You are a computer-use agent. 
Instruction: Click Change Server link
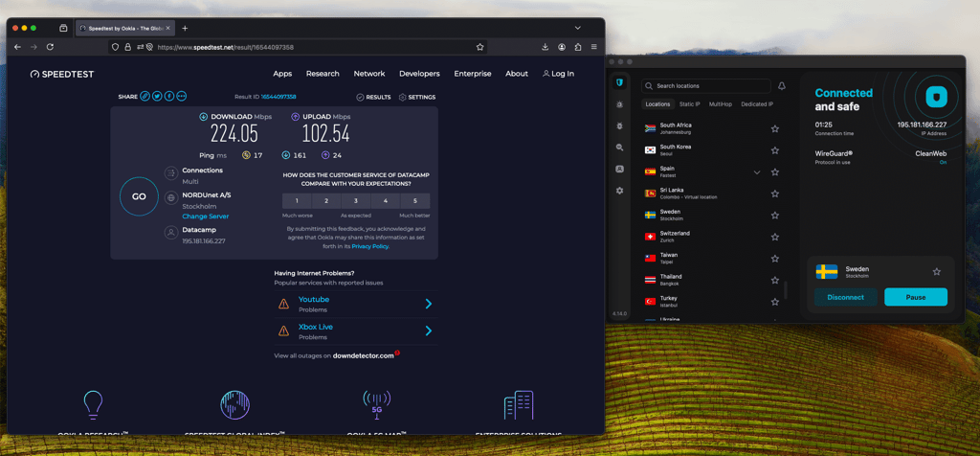tap(206, 217)
